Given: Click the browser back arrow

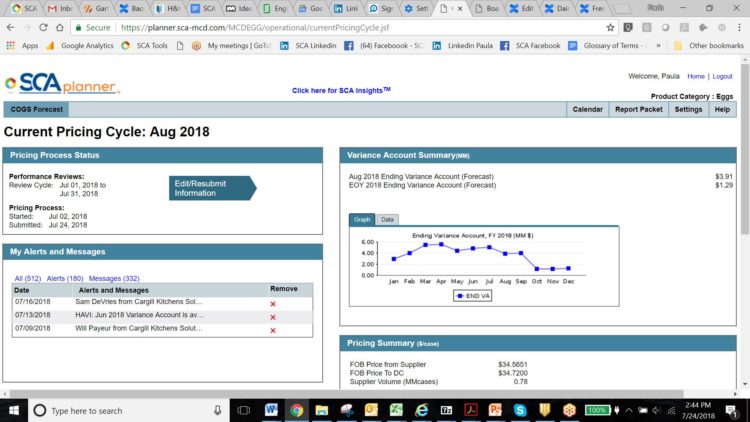Looking at the screenshot, I should point(12,28).
